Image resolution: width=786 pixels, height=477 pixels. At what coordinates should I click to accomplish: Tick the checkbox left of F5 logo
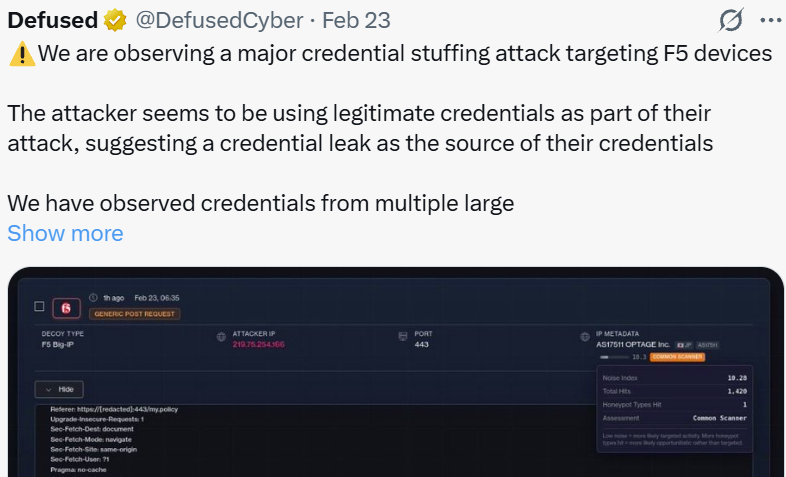39,306
